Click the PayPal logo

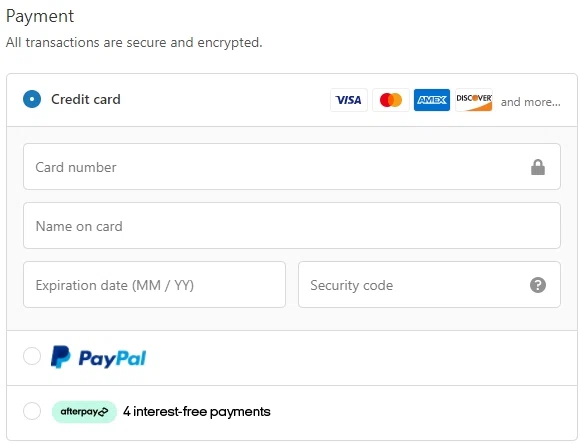coord(98,357)
